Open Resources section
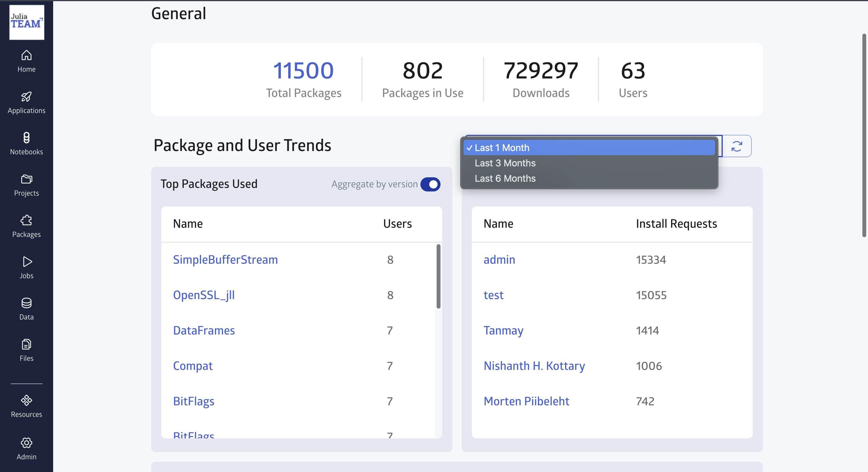Viewport: 868px width, 472px height. [x=26, y=407]
